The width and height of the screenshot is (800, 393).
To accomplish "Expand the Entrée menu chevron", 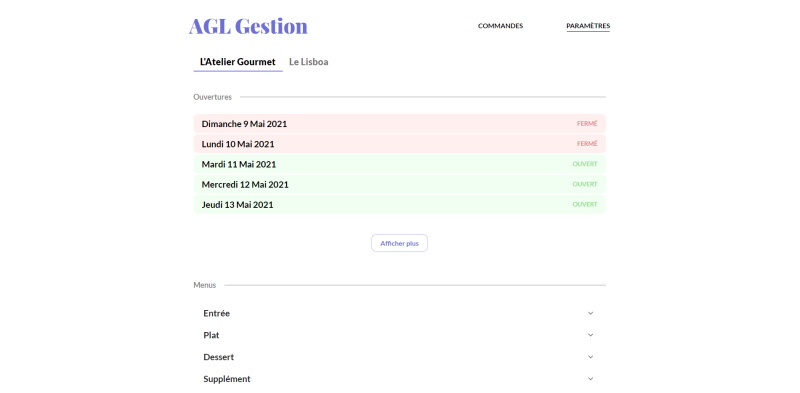I will point(590,313).
